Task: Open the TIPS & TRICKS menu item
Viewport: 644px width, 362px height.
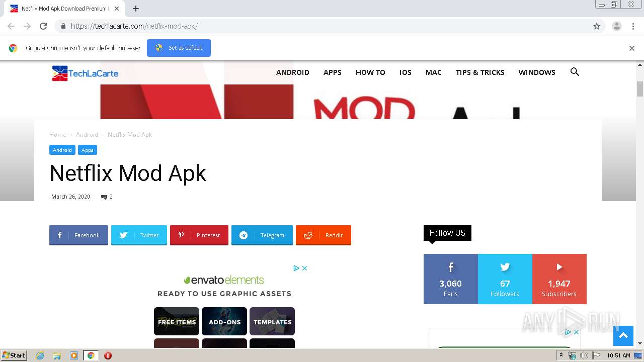Action: 480,72
